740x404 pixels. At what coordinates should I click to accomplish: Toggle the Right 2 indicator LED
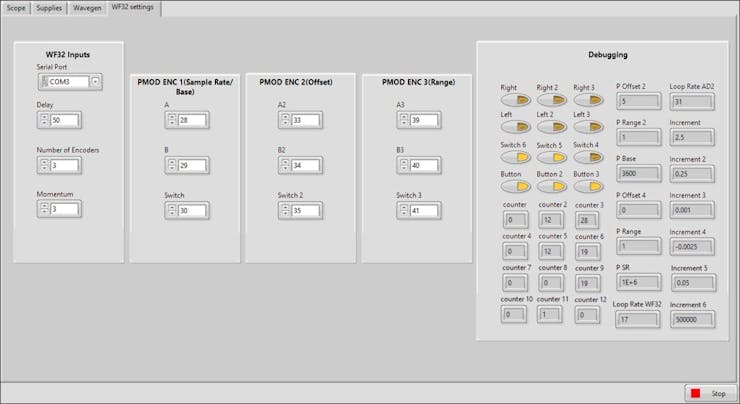[x=552, y=100]
